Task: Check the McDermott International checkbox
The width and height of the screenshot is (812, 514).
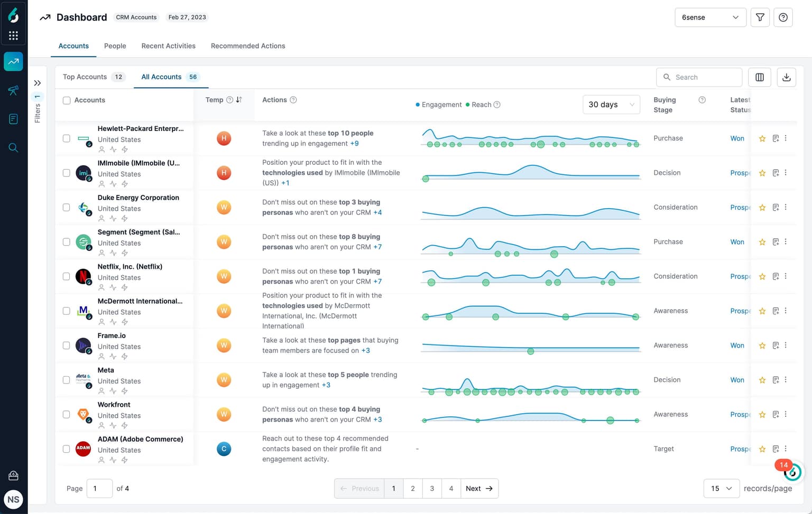Action: coord(67,311)
